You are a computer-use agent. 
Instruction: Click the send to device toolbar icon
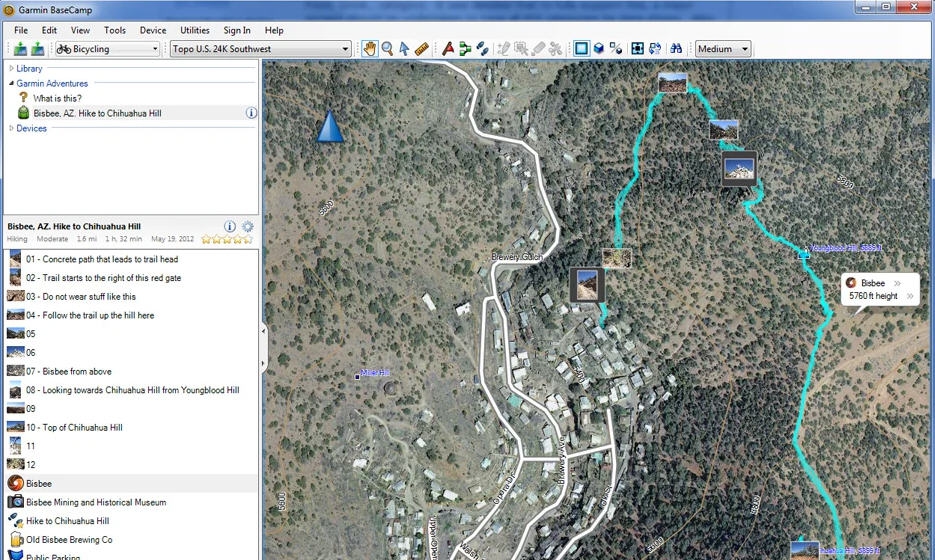20,49
